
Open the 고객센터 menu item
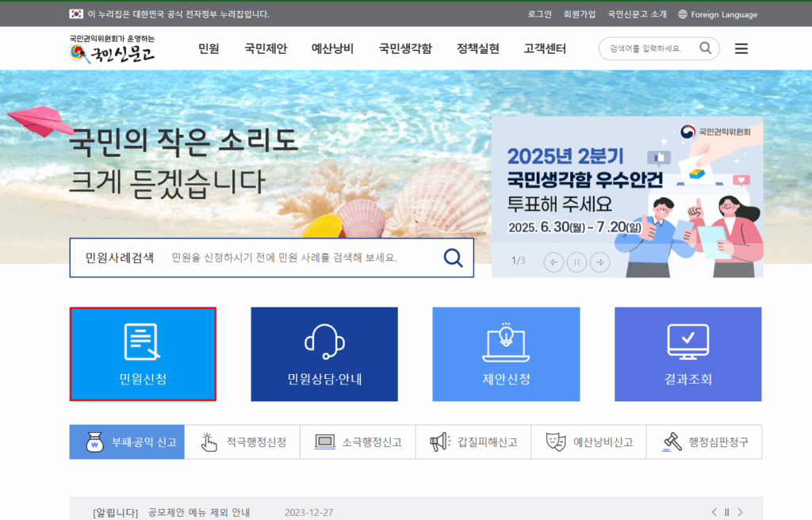tap(544, 48)
